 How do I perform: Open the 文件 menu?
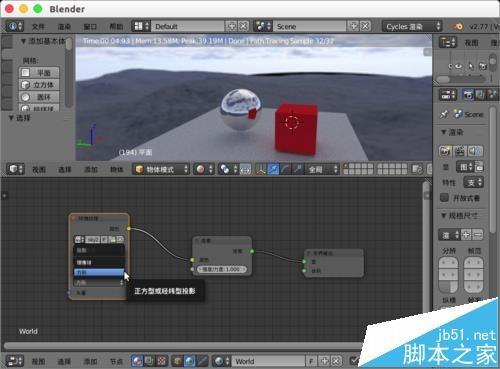[x=38, y=27]
